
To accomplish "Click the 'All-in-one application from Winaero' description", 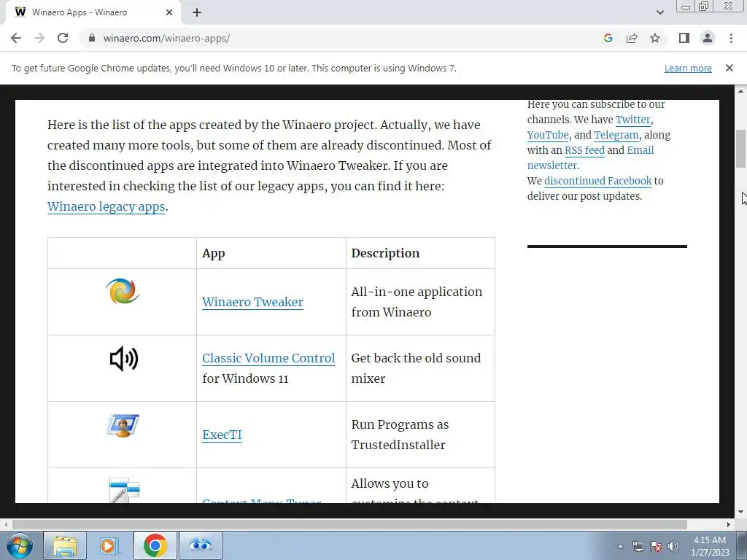I will click(x=417, y=302).
